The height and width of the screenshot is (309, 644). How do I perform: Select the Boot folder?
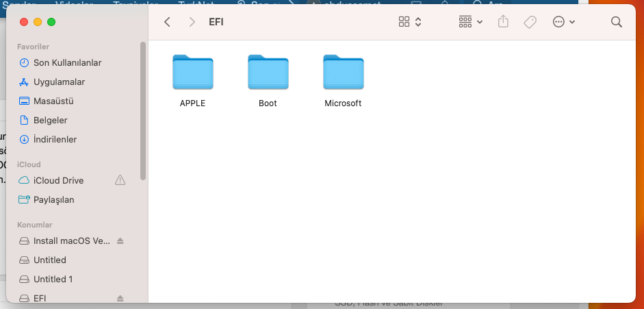268,72
